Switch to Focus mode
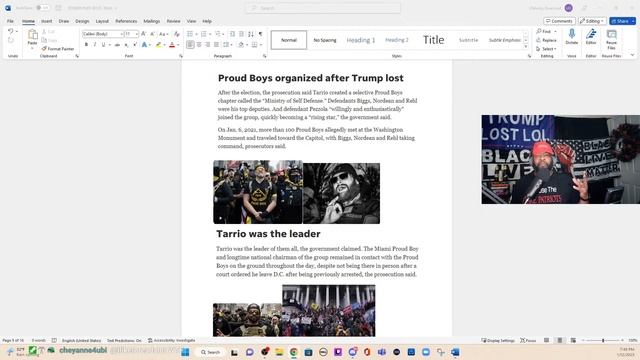The image size is (640, 360). [528, 340]
